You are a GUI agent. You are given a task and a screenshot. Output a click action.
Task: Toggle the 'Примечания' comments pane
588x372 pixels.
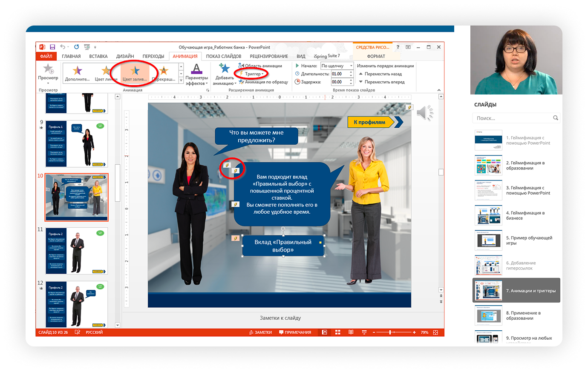pyautogui.click(x=295, y=332)
